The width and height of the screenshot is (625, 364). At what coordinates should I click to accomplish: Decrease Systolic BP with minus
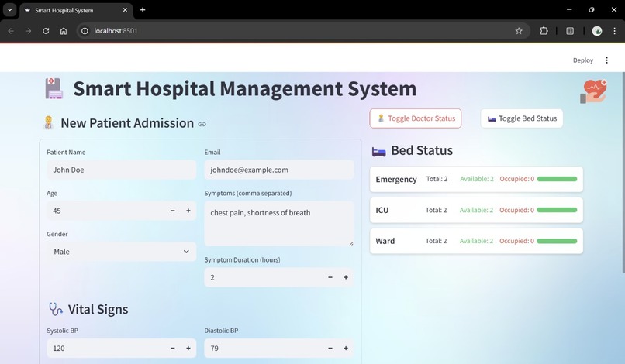173,348
